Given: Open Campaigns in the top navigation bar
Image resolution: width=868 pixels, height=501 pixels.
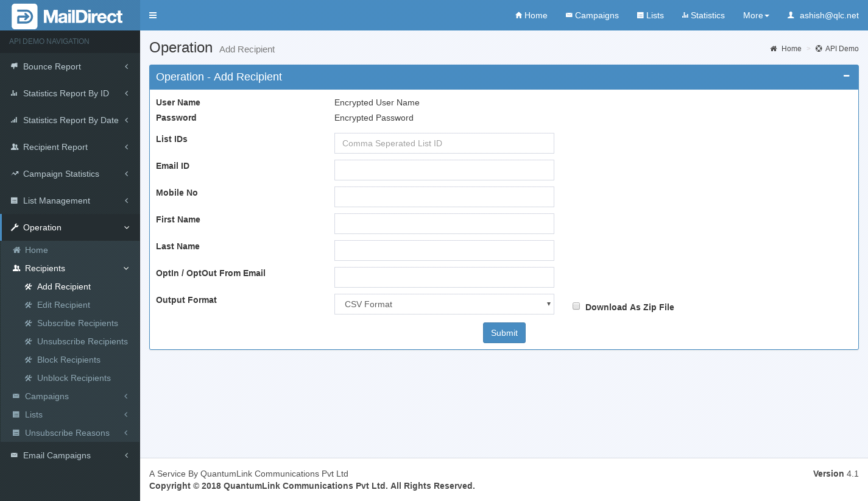Looking at the screenshot, I should [x=592, y=15].
